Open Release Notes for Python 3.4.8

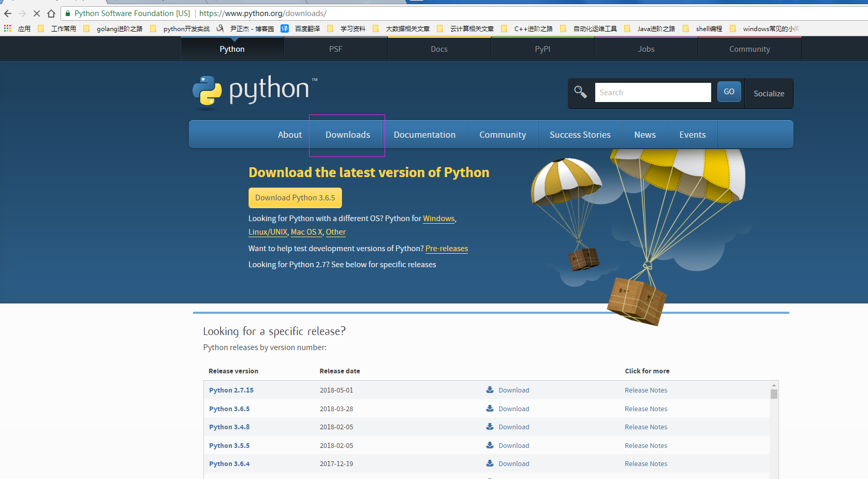pyautogui.click(x=646, y=427)
